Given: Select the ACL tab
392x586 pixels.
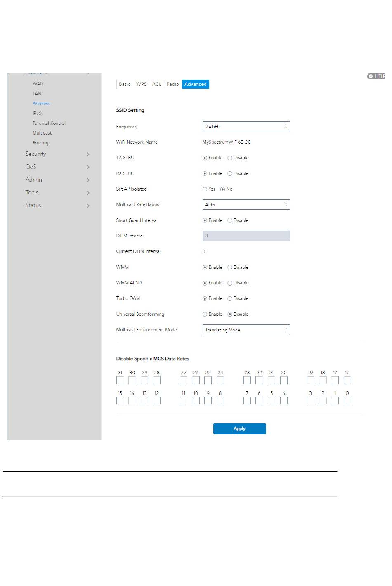Looking at the screenshot, I should coord(157,84).
